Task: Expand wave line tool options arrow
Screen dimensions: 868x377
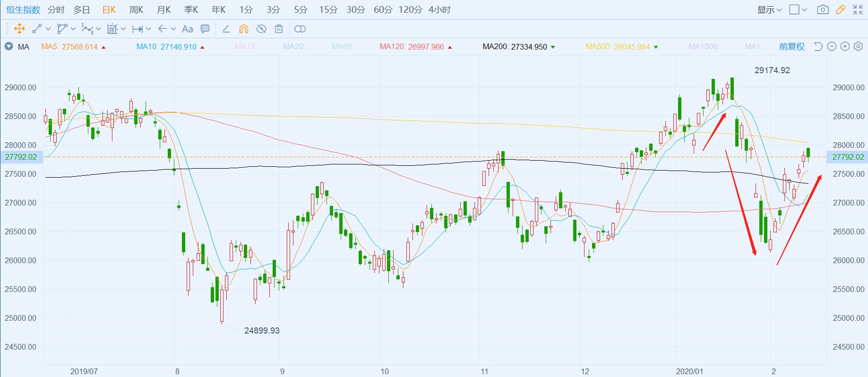Action: (98, 29)
